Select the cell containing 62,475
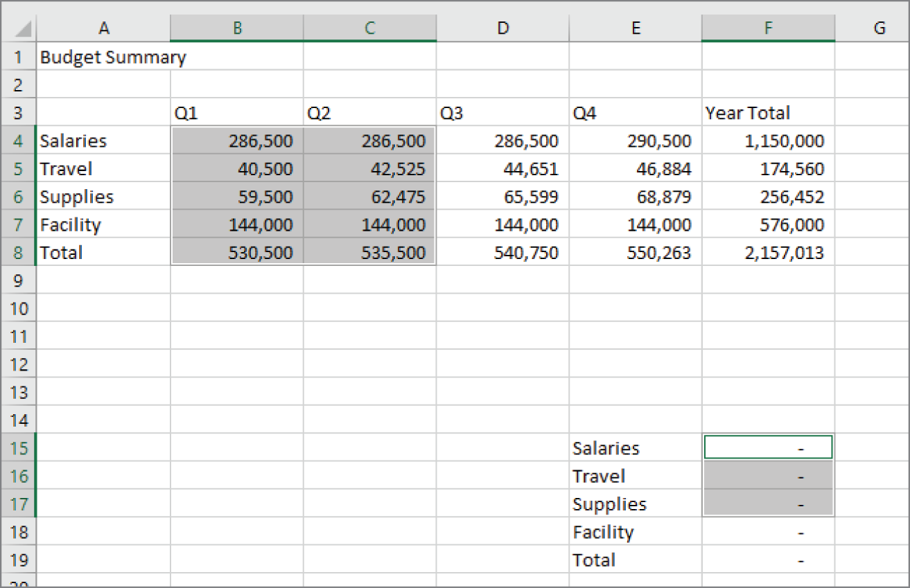 click(x=370, y=197)
